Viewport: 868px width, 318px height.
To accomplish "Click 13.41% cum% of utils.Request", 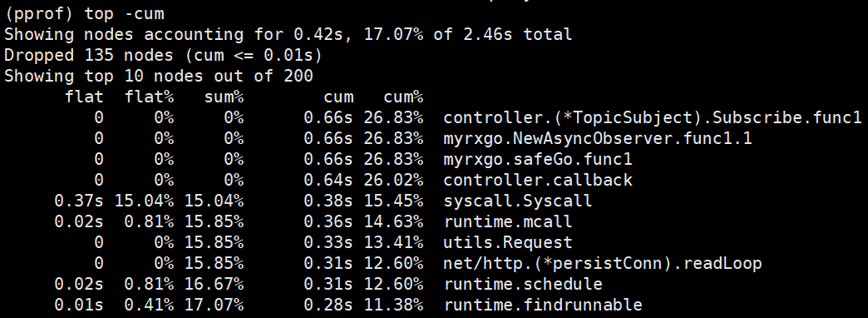I will [393, 242].
